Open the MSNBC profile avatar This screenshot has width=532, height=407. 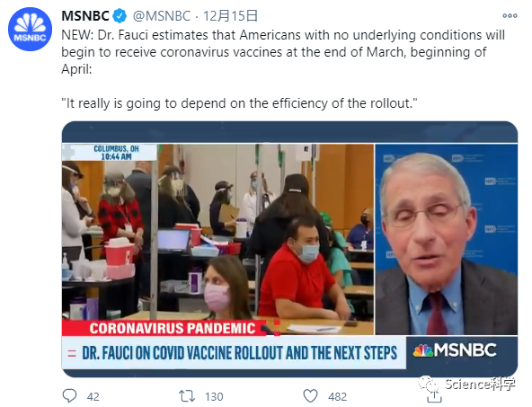click(30, 29)
